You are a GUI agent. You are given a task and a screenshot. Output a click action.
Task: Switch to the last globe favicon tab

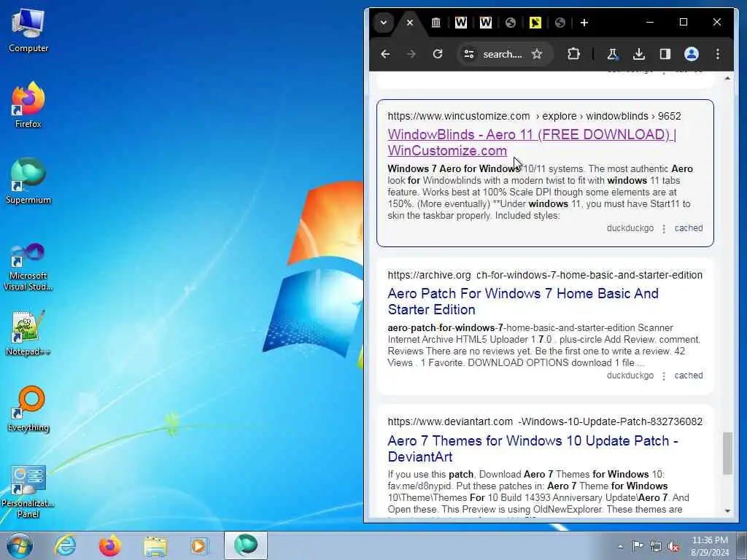[560, 23]
